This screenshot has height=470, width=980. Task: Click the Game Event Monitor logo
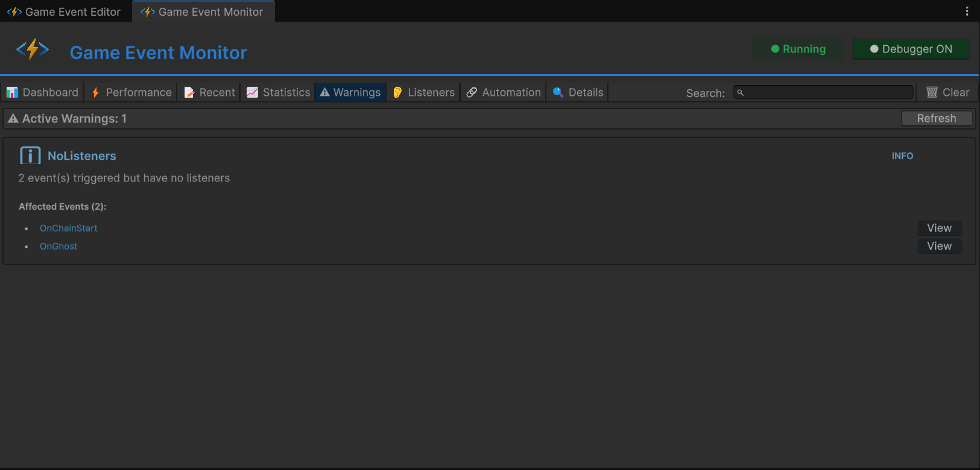(33, 49)
